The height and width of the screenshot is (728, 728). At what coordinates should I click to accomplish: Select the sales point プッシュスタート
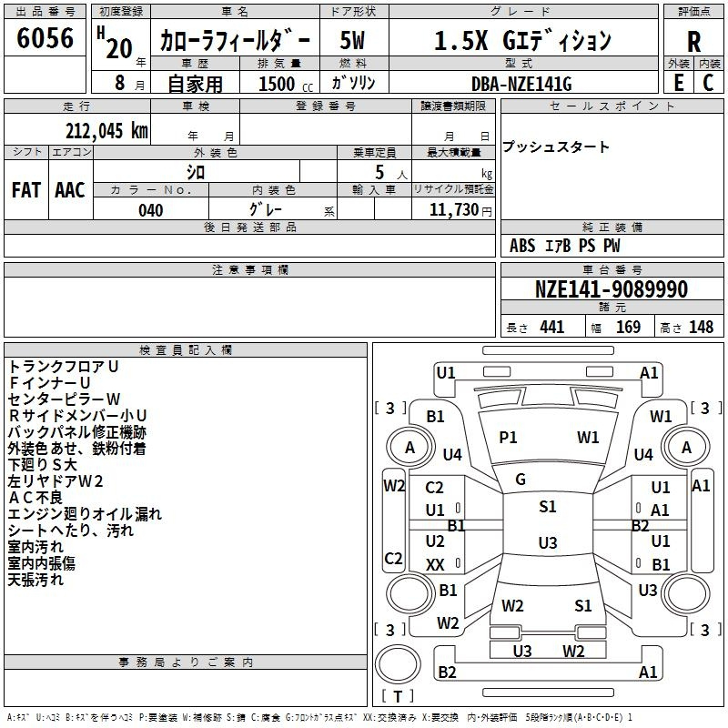click(x=556, y=147)
